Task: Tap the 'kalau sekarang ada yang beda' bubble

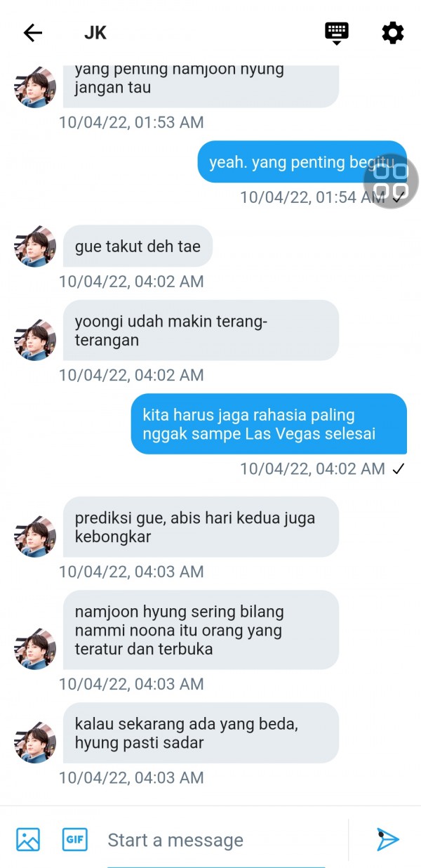Action: tap(201, 733)
